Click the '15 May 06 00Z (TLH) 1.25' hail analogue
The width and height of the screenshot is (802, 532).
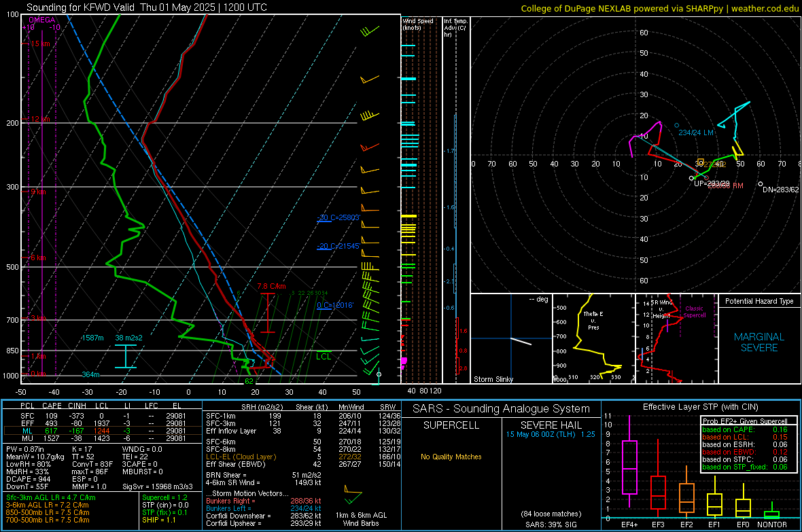(x=551, y=434)
